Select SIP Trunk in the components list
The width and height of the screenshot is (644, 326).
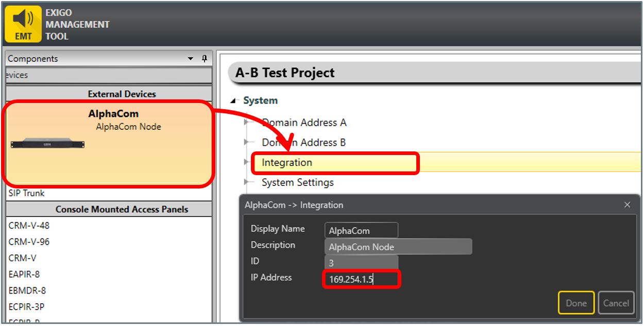click(x=27, y=193)
